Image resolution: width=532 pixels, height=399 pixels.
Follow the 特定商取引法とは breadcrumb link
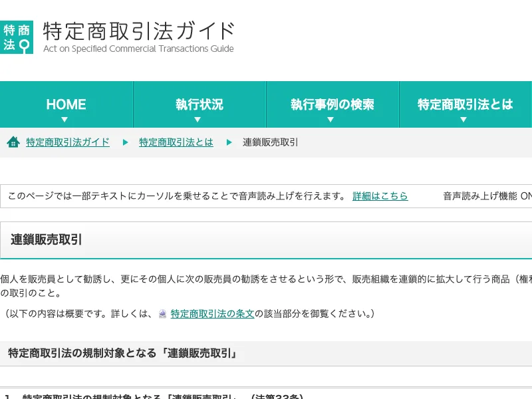[x=176, y=142]
